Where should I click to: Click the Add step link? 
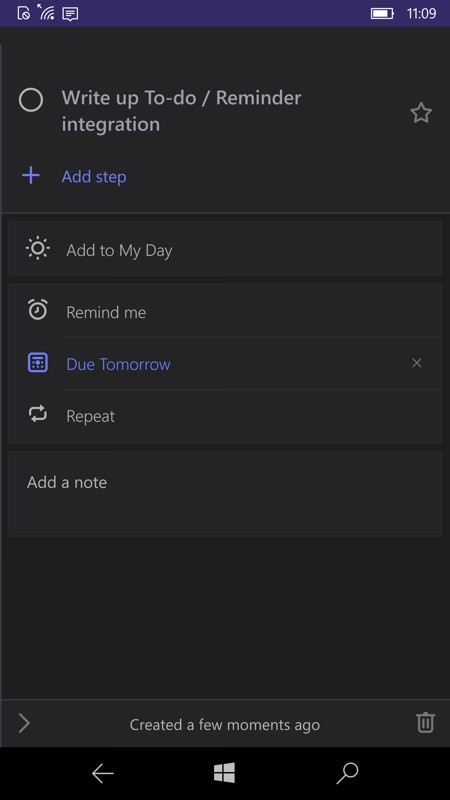point(94,177)
